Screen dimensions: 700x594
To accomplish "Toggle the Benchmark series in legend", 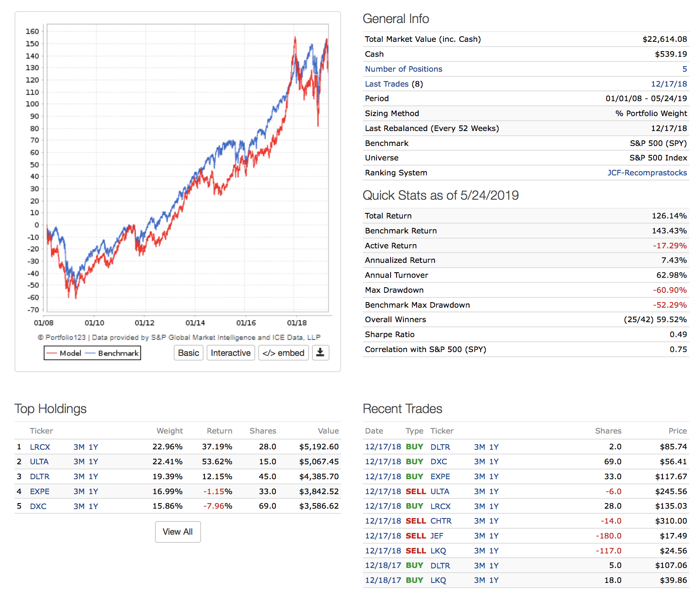I will pyautogui.click(x=112, y=353).
